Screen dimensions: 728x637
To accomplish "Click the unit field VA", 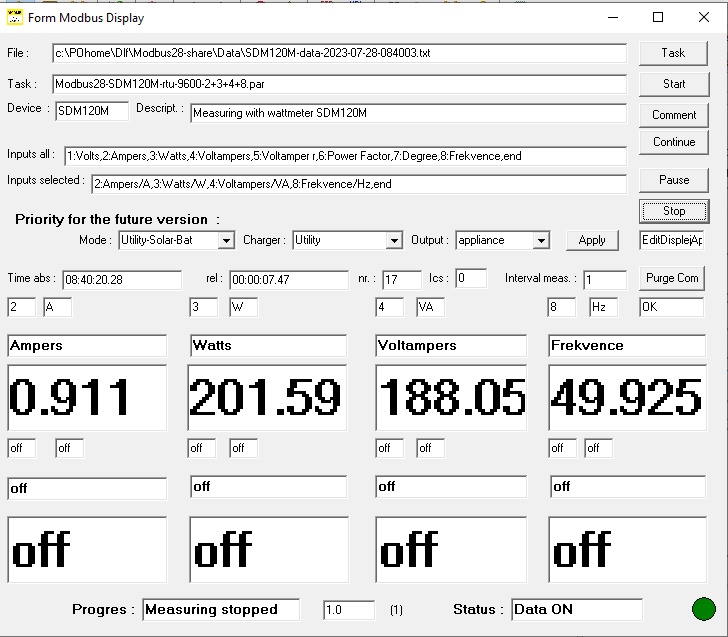I will point(430,307).
